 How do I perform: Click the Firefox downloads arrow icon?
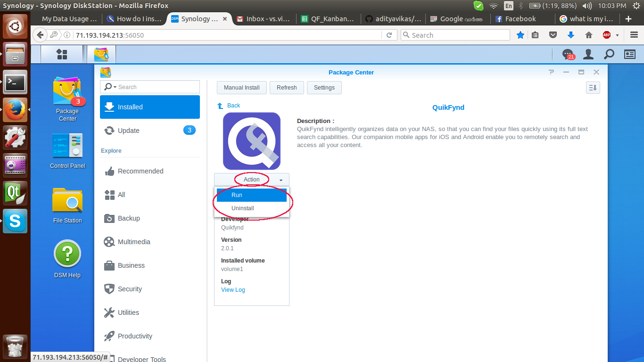571,35
